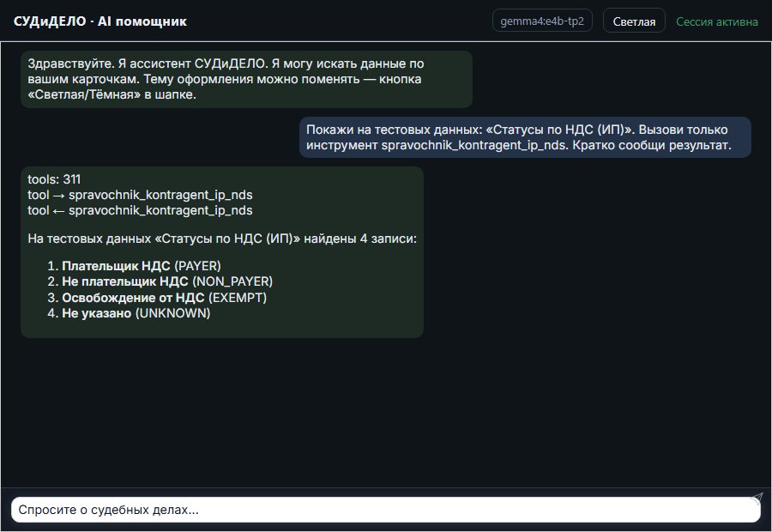772x532 pixels.
Task: Click the "tool → spravochnik_kontragent_ip_nds" line
Action: pos(140,195)
